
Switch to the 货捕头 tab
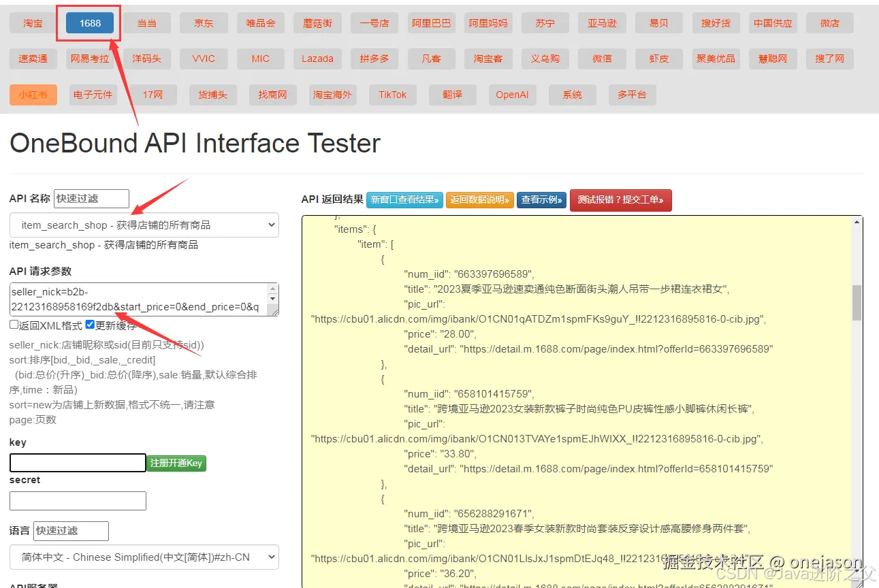(x=212, y=95)
